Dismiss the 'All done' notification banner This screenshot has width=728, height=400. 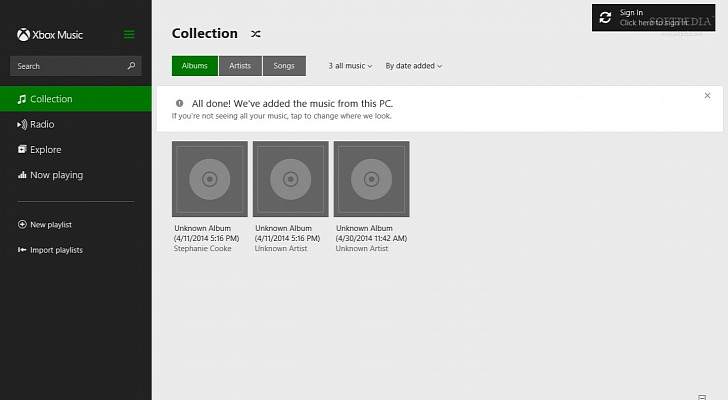pyautogui.click(x=707, y=96)
